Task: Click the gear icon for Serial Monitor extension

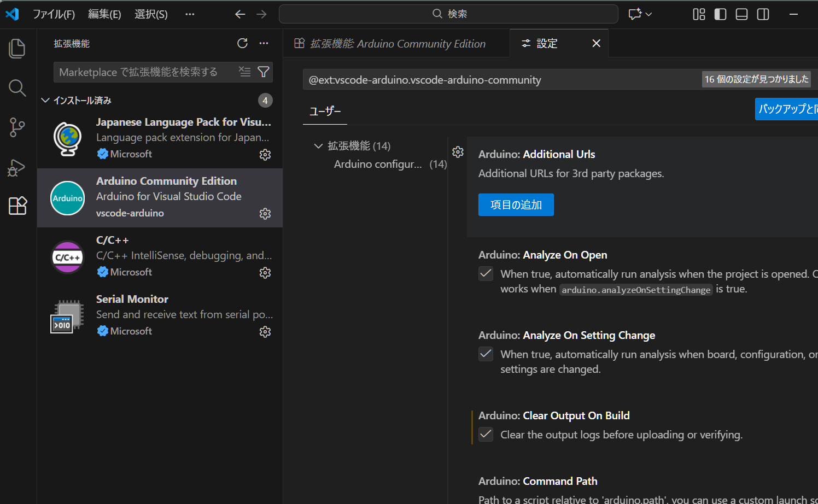Action: point(265,332)
